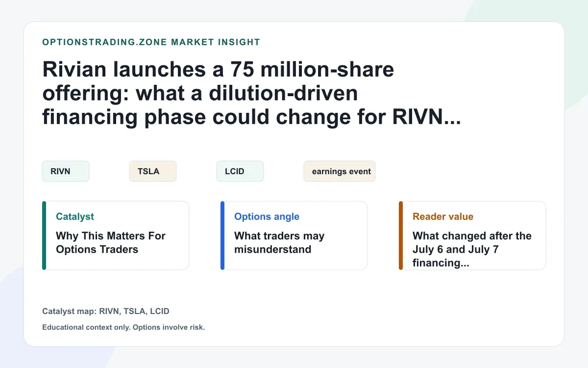This screenshot has height=368, width=588.
Task: Click 'Why This Matters For Options Traders'
Action: (111, 242)
